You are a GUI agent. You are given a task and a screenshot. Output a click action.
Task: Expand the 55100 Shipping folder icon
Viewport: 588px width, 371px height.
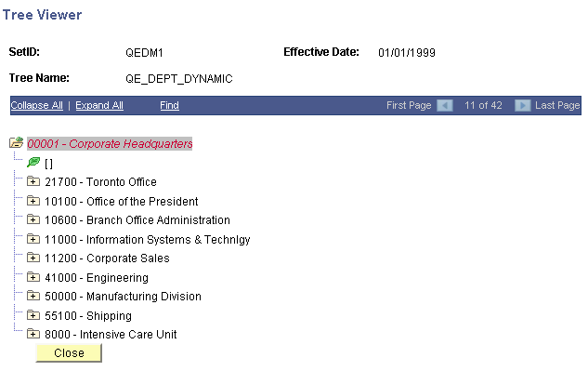pos(33,315)
